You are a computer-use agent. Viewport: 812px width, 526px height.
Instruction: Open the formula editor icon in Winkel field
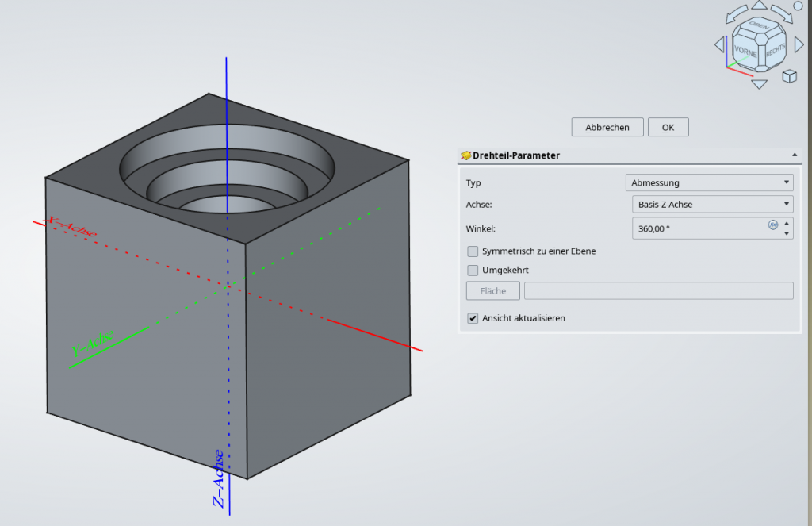tap(773, 225)
